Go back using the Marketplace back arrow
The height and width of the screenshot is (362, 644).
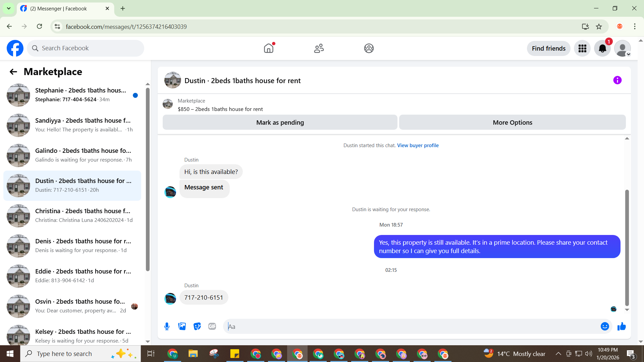[13, 72]
